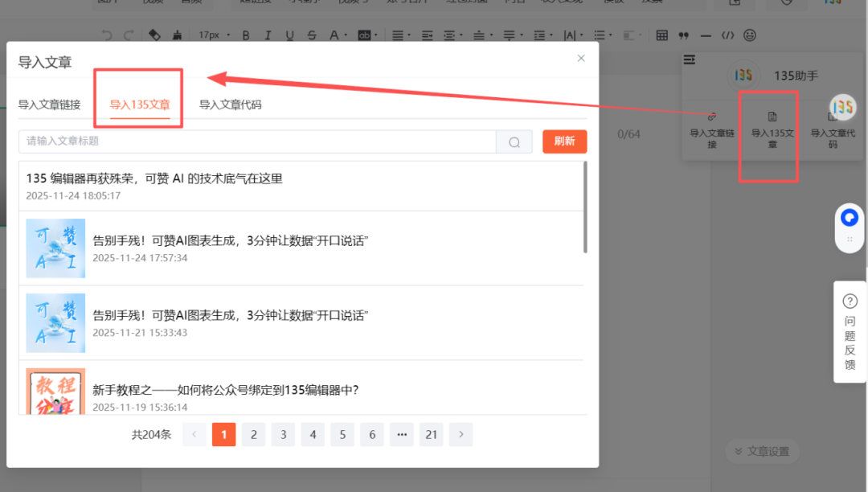Expand the 文章设置 section
Screen dimensions: 868x492
point(761,451)
